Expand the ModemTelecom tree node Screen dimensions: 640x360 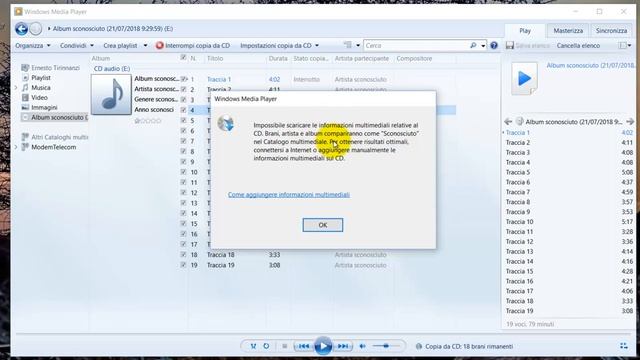(x=16, y=147)
